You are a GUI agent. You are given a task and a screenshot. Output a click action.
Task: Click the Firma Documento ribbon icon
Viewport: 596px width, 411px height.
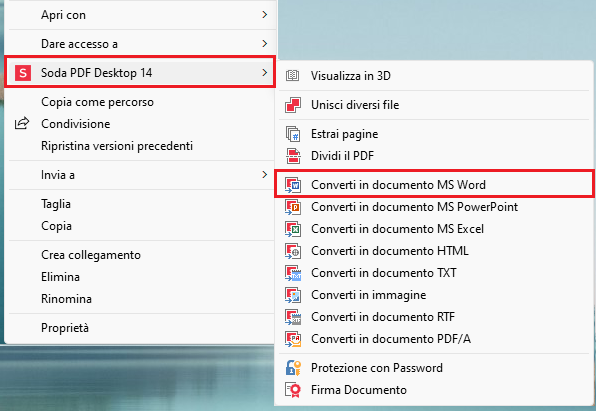coord(293,390)
